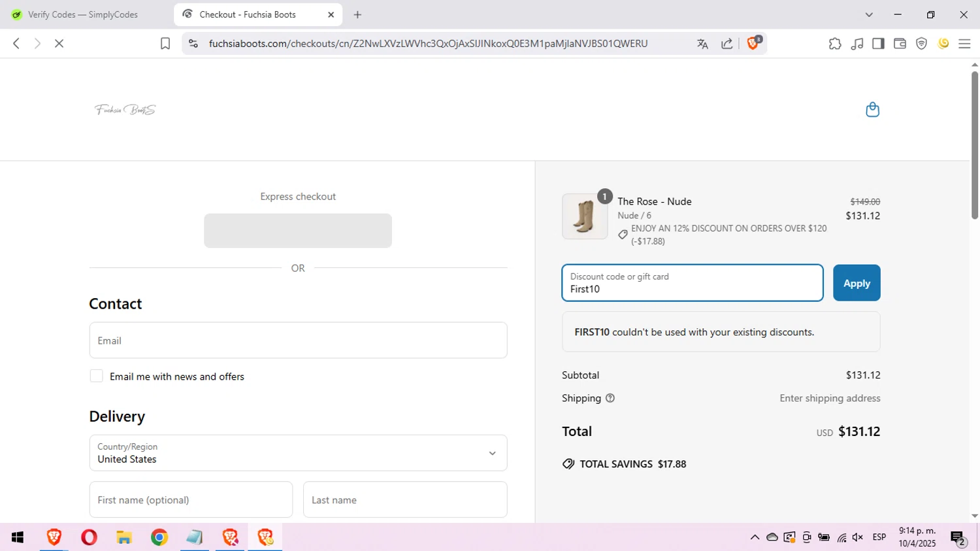
Task: Open the tab search dropdown arrow
Action: pyautogui.click(x=869, y=14)
